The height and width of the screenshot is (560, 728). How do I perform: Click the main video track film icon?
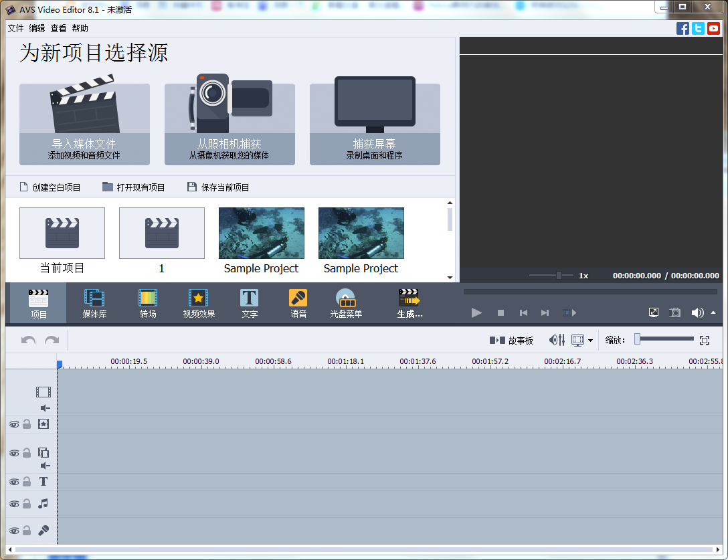tap(43, 392)
